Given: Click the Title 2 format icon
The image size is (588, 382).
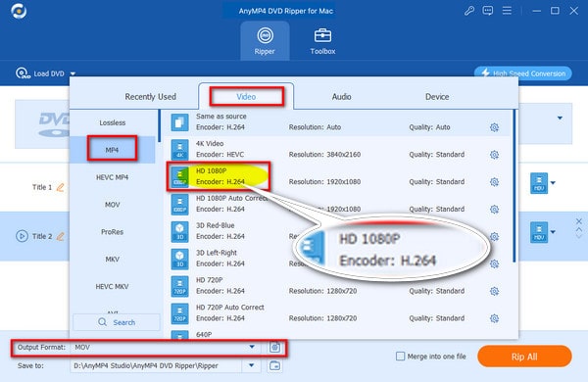Looking at the screenshot, I should [539, 232].
